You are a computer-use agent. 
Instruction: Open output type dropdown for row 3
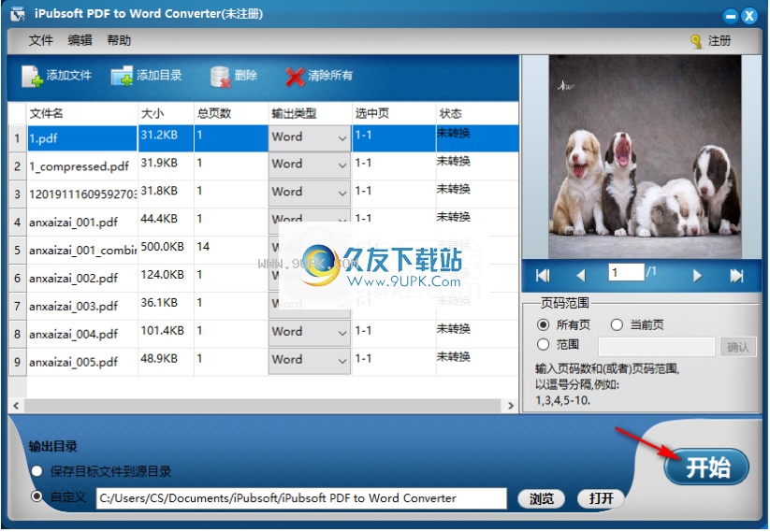pyautogui.click(x=310, y=194)
